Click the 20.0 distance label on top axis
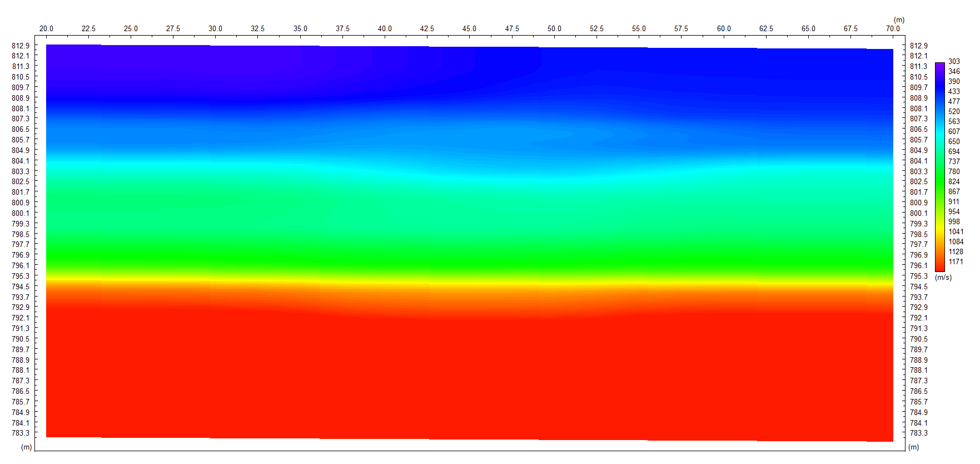The width and height of the screenshot is (980, 464). [46, 28]
